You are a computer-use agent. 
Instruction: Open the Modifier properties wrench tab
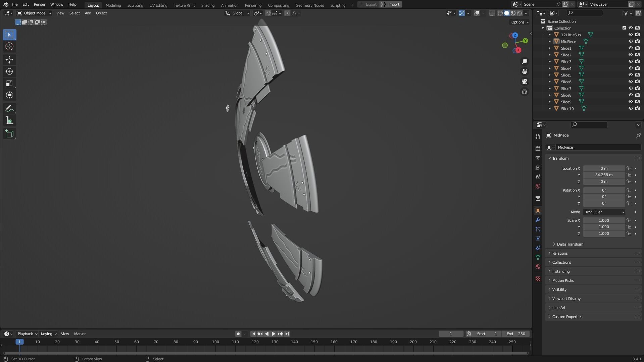click(538, 220)
